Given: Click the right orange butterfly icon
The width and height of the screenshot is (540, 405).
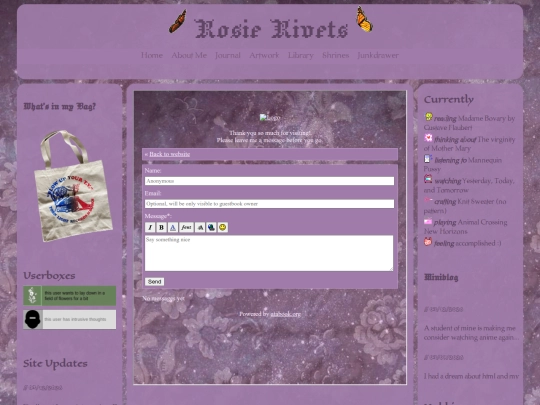Looking at the screenshot, I should [x=364, y=19].
